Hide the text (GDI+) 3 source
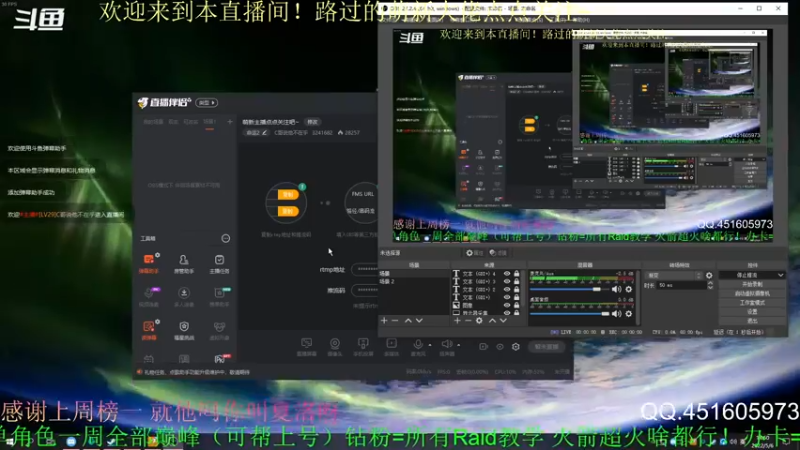800x450 pixels. [x=507, y=281]
